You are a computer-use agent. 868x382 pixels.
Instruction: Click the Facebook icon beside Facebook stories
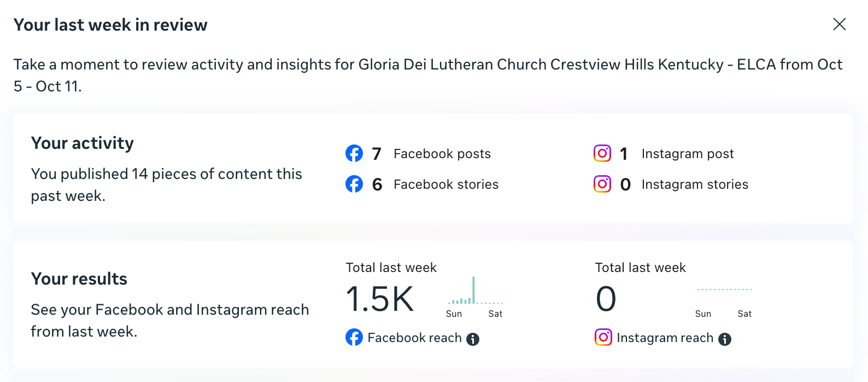pos(354,184)
